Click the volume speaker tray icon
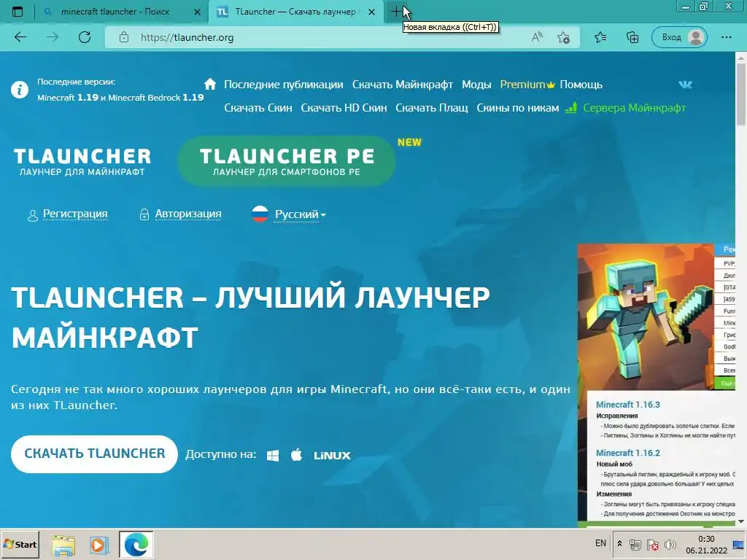The width and height of the screenshot is (747, 560). [670, 544]
